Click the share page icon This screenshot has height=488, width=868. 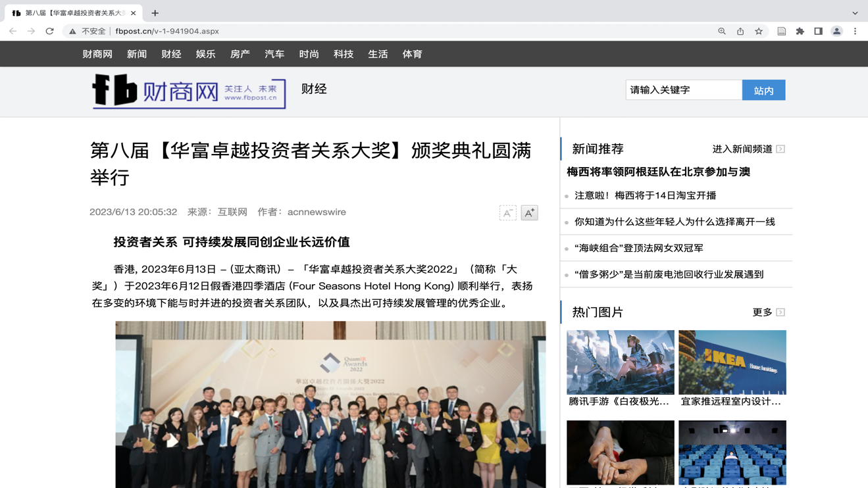pyautogui.click(x=740, y=31)
